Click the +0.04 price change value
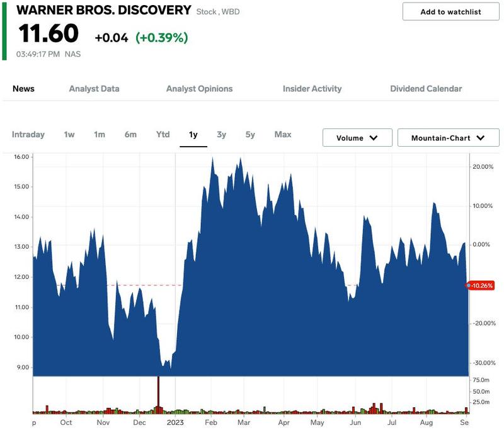 click(x=112, y=38)
